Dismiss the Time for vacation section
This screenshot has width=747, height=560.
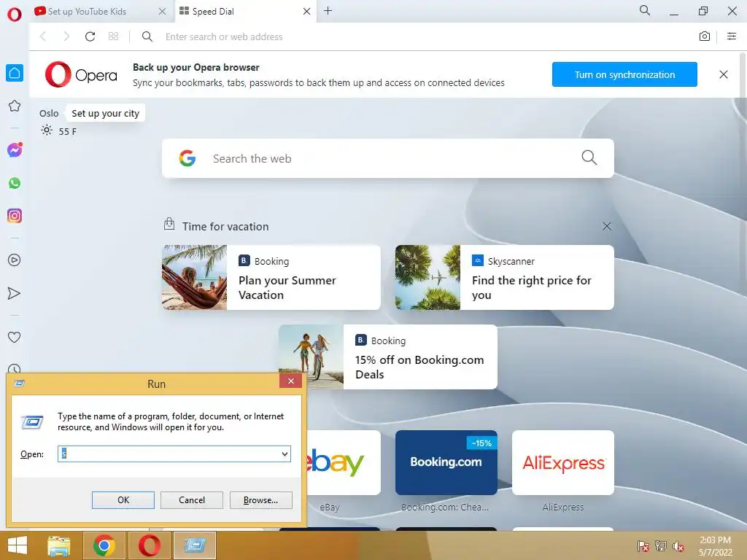pos(606,226)
